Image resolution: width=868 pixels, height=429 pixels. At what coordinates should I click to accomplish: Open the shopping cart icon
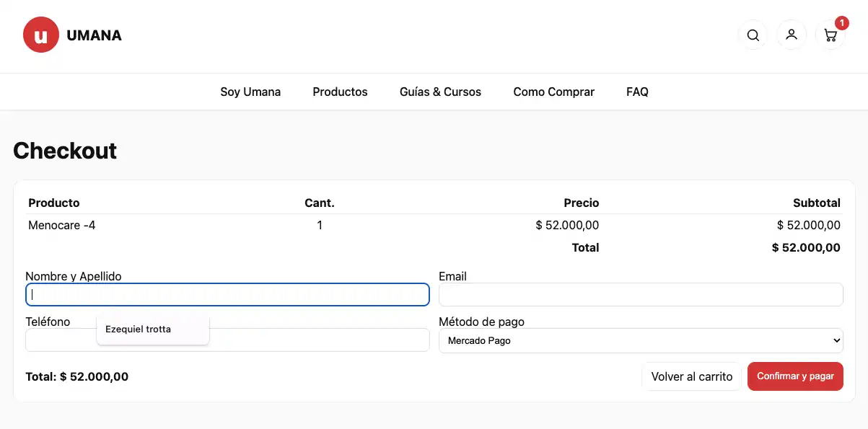point(830,35)
